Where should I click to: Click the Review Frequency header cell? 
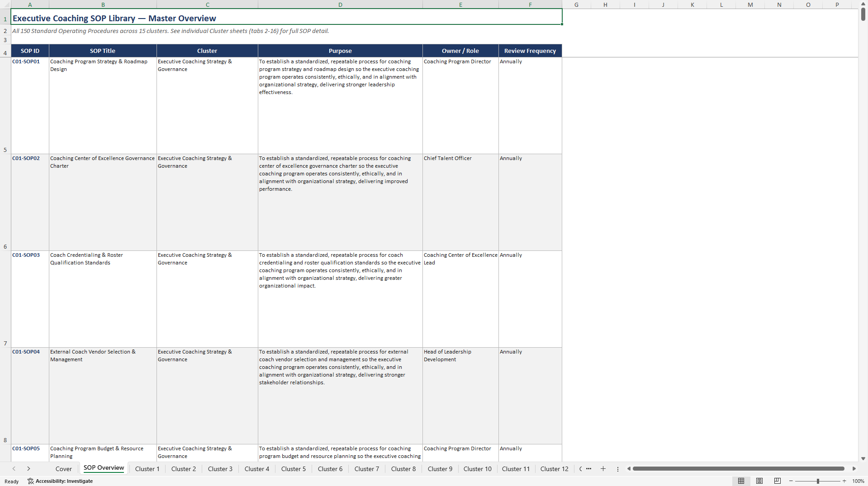[530, 51]
